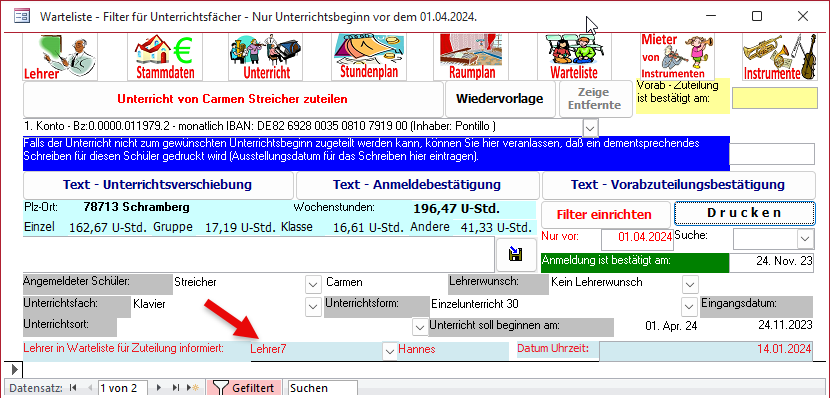Create new blank record icon
Screen dimensions: 830x398
[192, 388]
